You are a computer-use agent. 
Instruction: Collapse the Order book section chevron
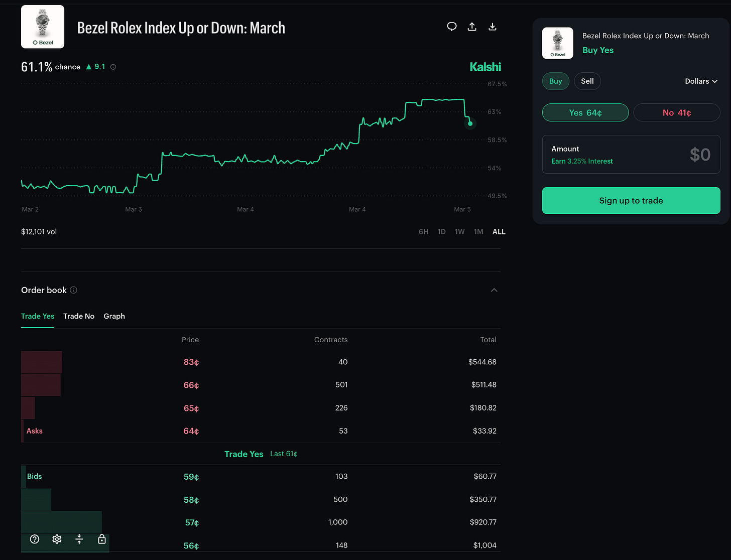click(x=494, y=290)
